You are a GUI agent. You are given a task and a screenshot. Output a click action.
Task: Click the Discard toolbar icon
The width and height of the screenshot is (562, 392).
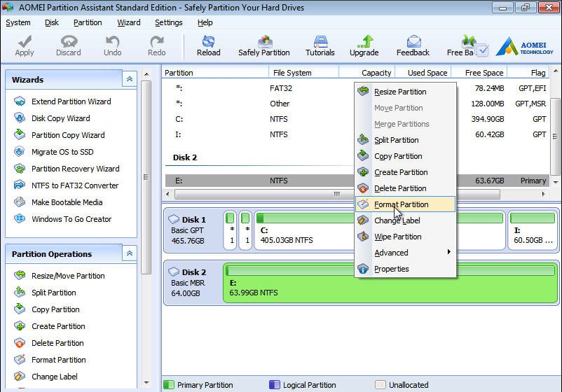tap(69, 41)
